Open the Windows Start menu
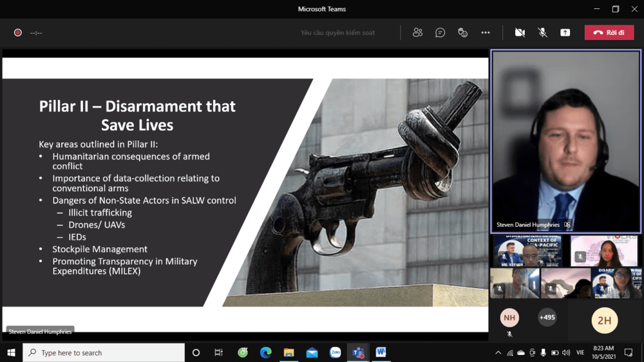The image size is (644, 362). 11,352
